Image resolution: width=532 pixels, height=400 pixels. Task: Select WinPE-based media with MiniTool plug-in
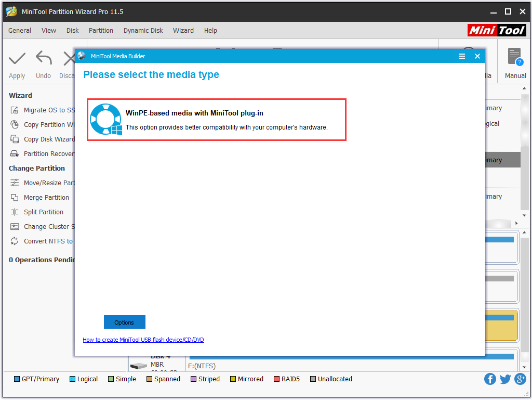pyautogui.click(x=217, y=120)
